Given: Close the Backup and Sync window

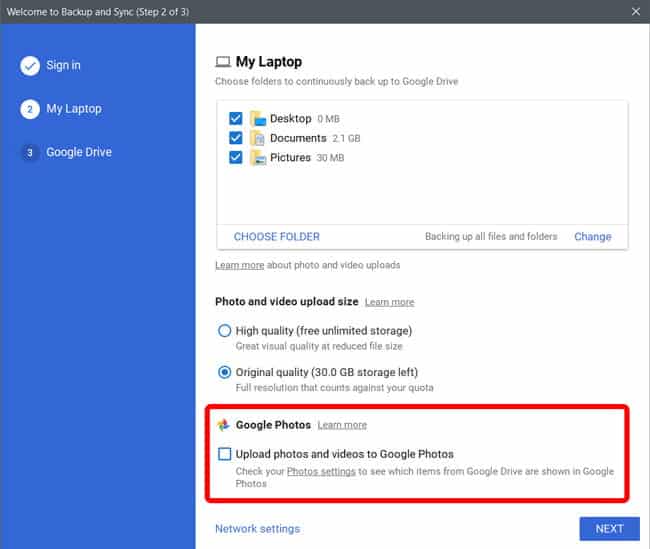Looking at the screenshot, I should coord(636,12).
